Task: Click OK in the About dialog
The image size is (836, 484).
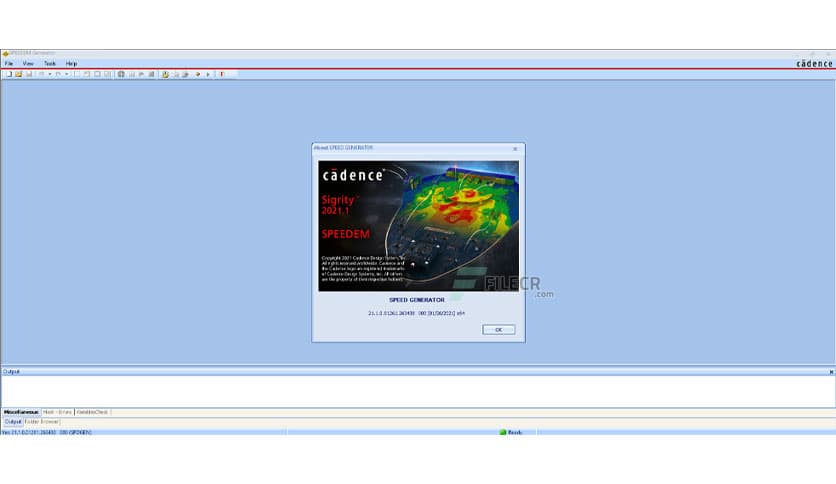Action: [x=499, y=329]
